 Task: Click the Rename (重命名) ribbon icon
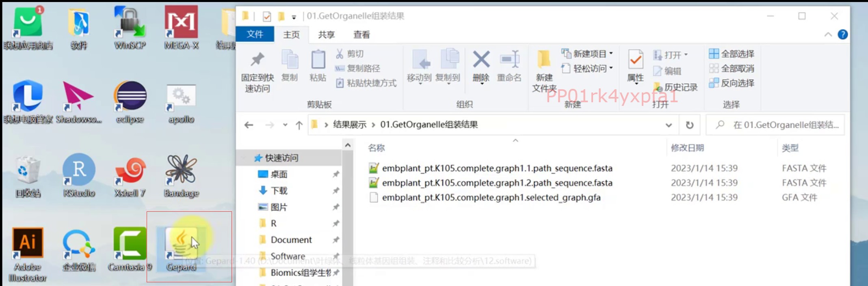(509, 66)
